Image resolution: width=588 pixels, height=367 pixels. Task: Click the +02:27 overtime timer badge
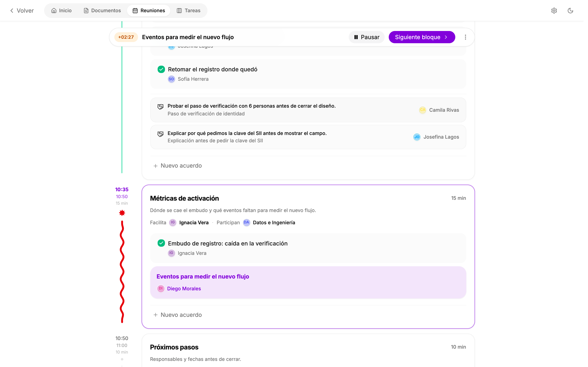pos(126,37)
